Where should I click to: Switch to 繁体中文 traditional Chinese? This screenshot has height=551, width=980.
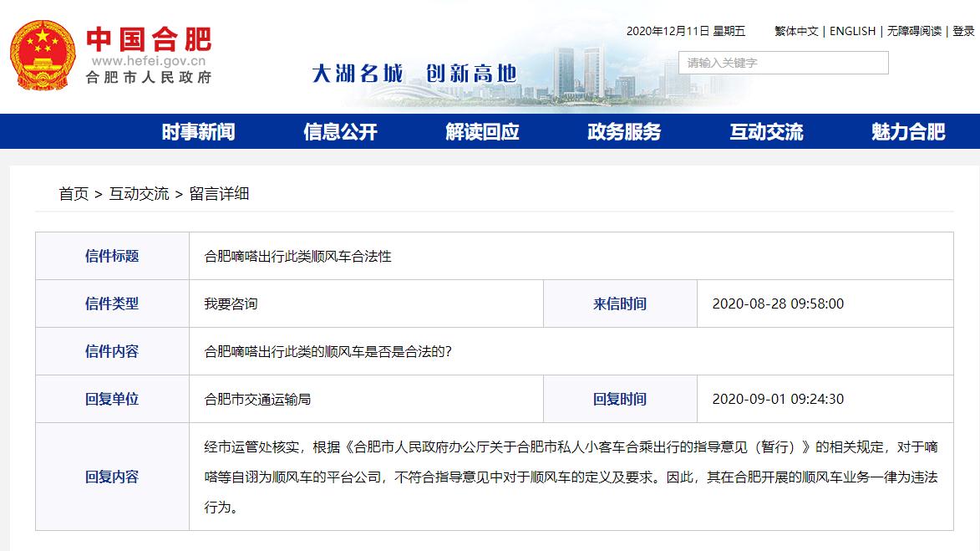pyautogui.click(x=798, y=31)
